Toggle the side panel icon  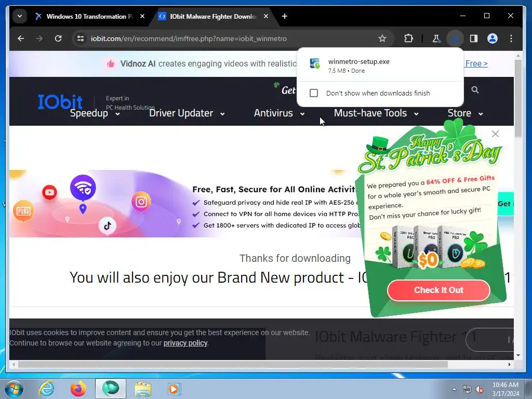tap(474, 38)
